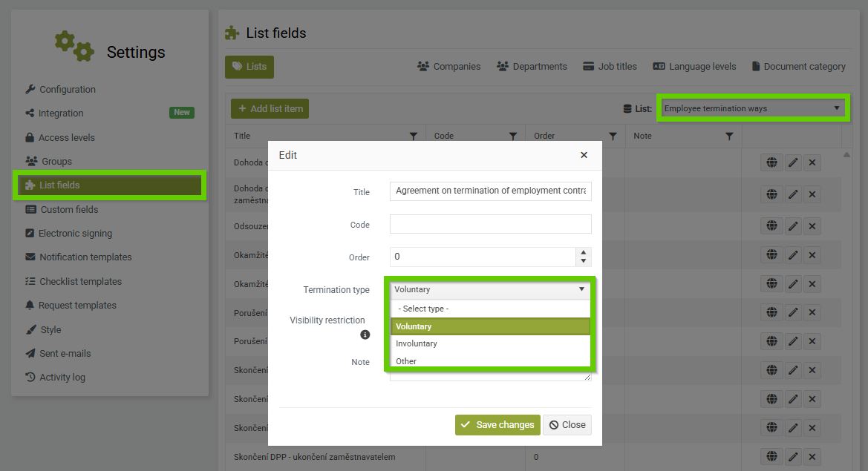Click into the Code input field
This screenshot has width=868, height=471.
coord(490,224)
